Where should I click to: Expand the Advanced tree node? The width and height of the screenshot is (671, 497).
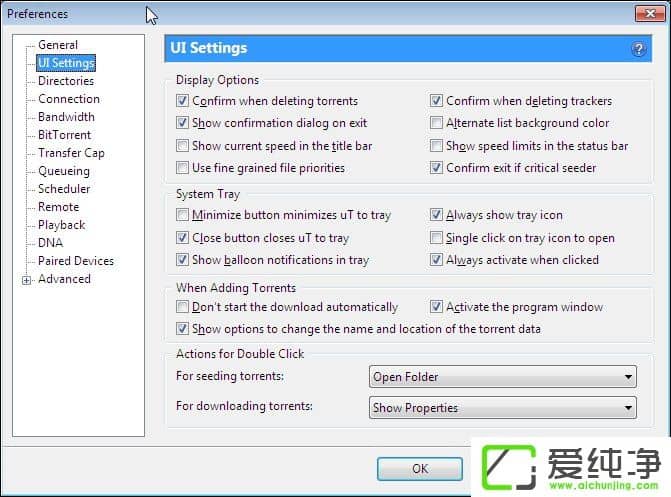(x=27, y=280)
